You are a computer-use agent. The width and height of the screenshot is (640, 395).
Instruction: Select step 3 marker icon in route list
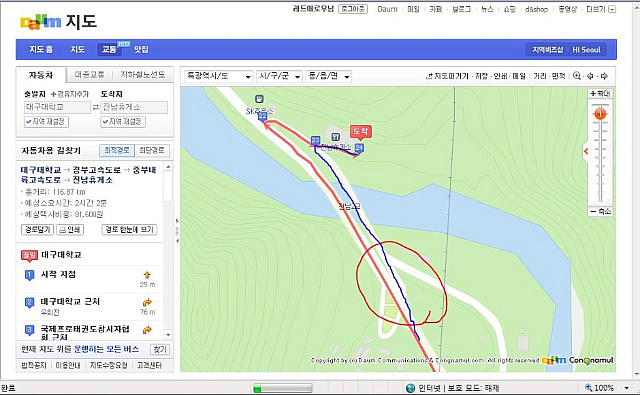coord(29,330)
